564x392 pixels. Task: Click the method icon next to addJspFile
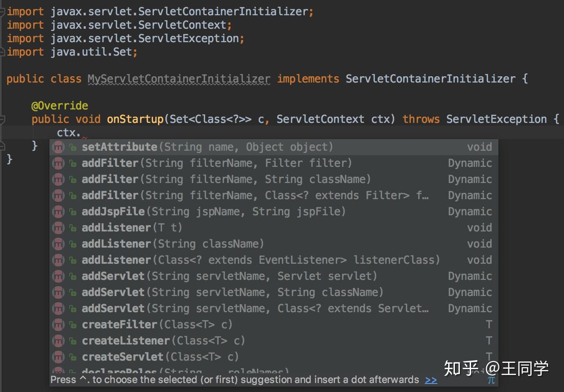(58, 211)
